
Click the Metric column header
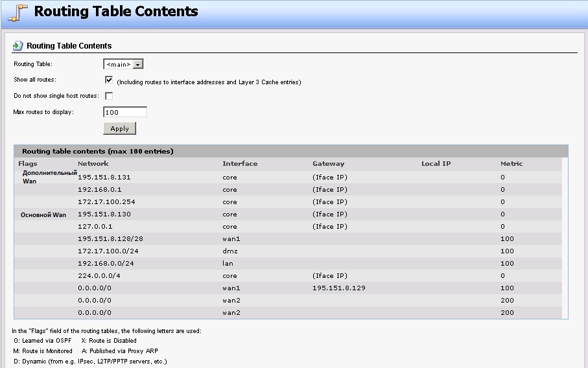coord(512,164)
